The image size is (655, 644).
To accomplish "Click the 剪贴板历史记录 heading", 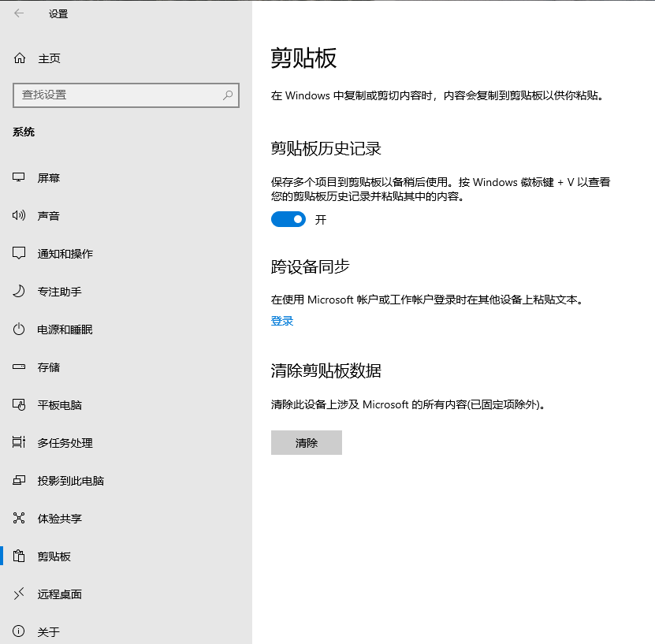I will pos(326,148).
